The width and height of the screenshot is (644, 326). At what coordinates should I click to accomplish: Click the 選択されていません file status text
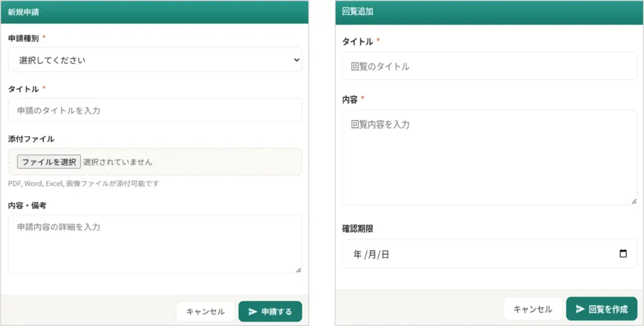118,162
